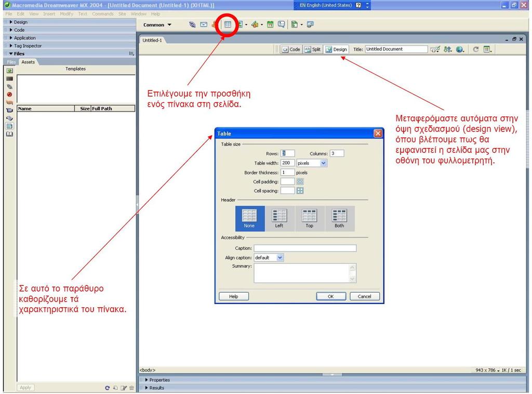Click the Apply button in Assets panel
This screenshot has width=532, height=394.
coord(25,388)
